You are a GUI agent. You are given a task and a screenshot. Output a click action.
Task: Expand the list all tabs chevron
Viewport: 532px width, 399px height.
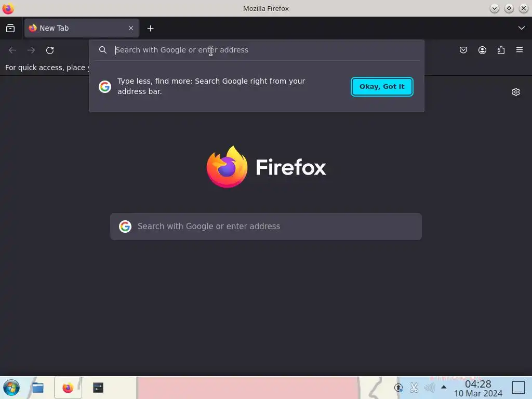522,28
